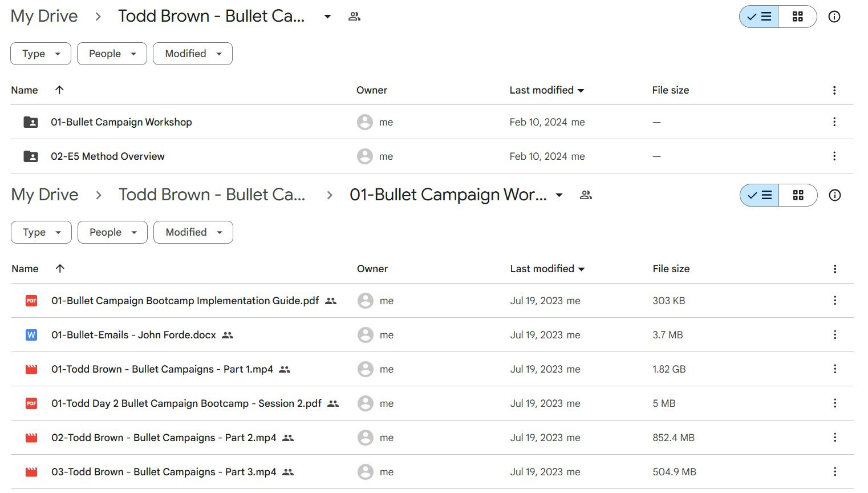The height and width of the screenshot is (493, 868).
Task: View details info icon in lower Drive view
Action: pos(835,195)
